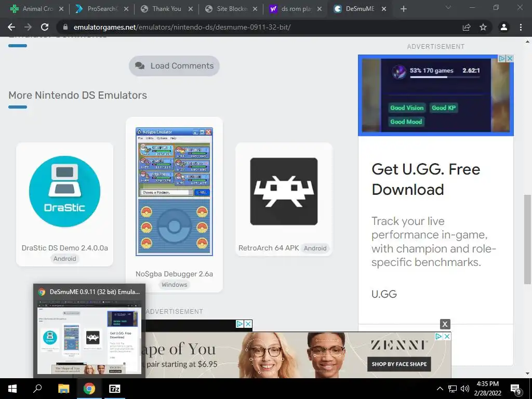Click the padlock site security icon
Image resolution: width=532 pixels, height=399 pixels.
[65, 27]
